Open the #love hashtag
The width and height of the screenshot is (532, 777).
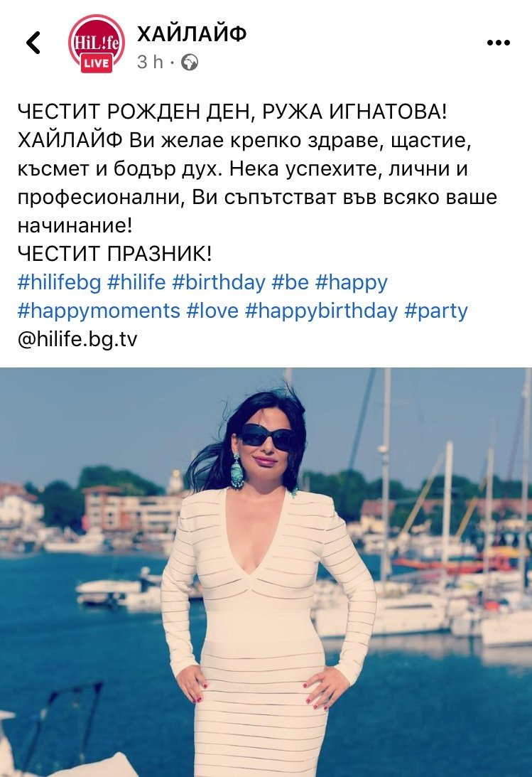pos(213,311)
